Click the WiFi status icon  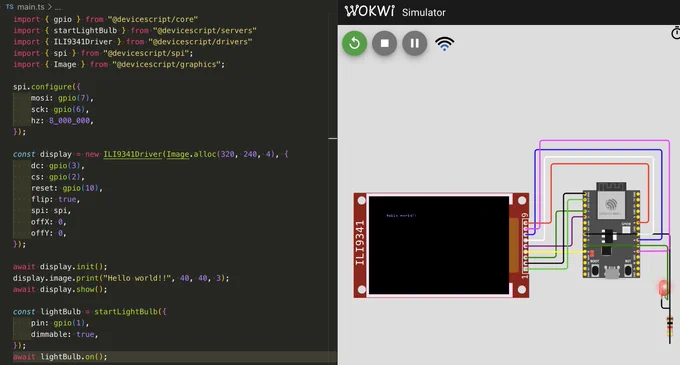click(445, 44)
